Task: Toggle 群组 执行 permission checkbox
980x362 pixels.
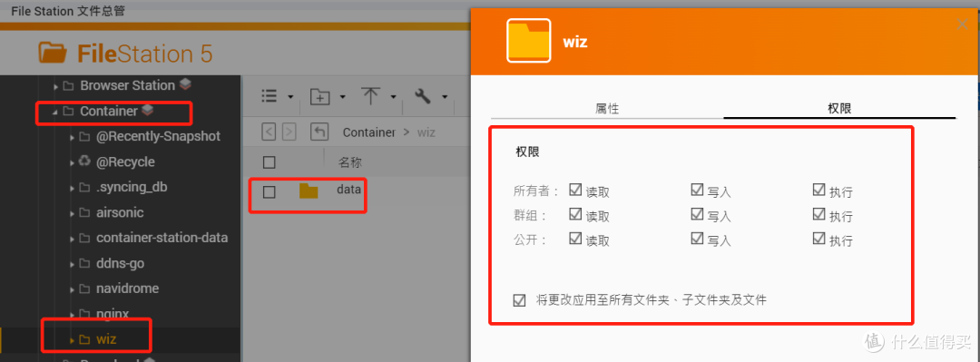Action: pyautogui.click(x=818, y=214)
